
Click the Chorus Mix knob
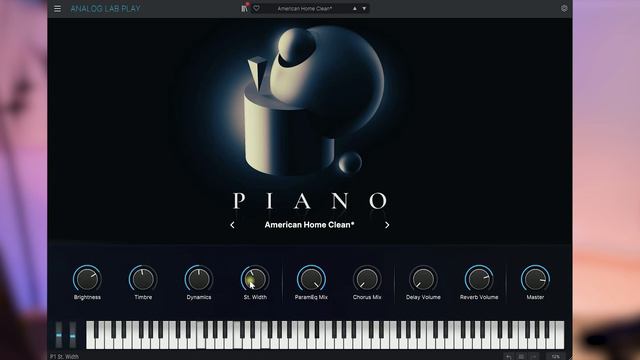(x=367, y=279)
